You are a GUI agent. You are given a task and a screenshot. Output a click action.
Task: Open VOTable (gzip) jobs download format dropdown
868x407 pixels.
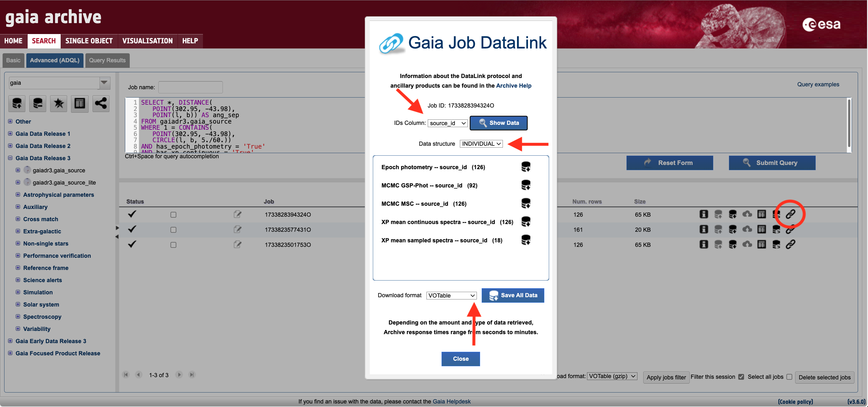(x=612, y=376)
